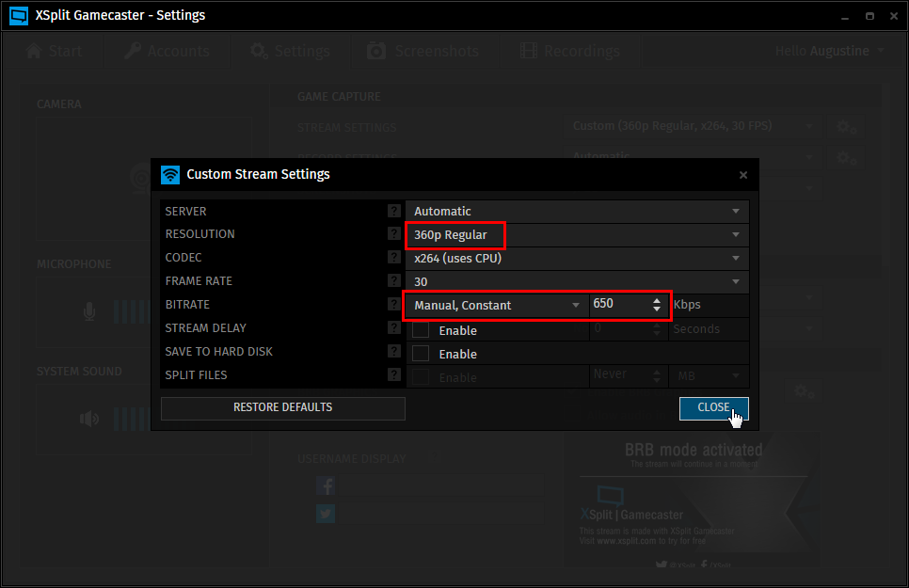Toggle the Split Files Enable checkbox
This screenshot has height=588, width=909.
421,377
